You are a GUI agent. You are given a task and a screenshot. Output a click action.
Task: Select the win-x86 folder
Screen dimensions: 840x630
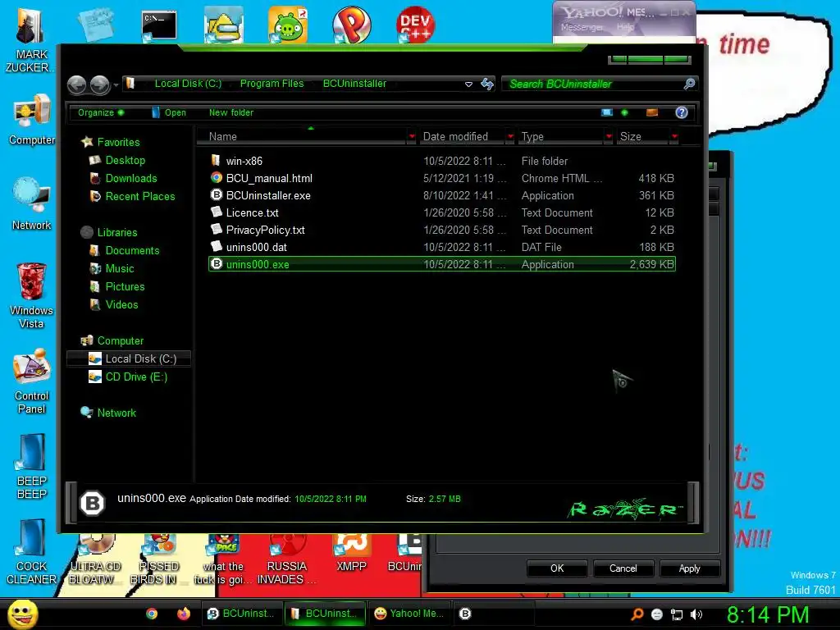(x=442, y=161)
